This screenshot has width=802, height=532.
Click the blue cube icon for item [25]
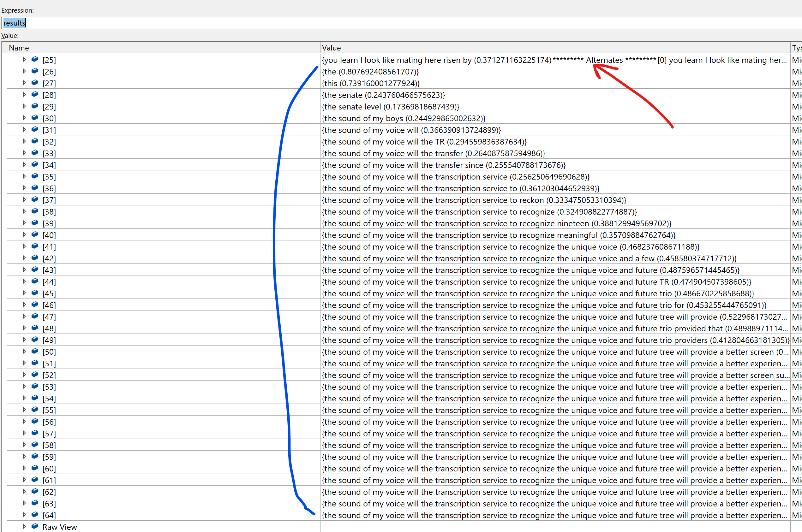35,59
